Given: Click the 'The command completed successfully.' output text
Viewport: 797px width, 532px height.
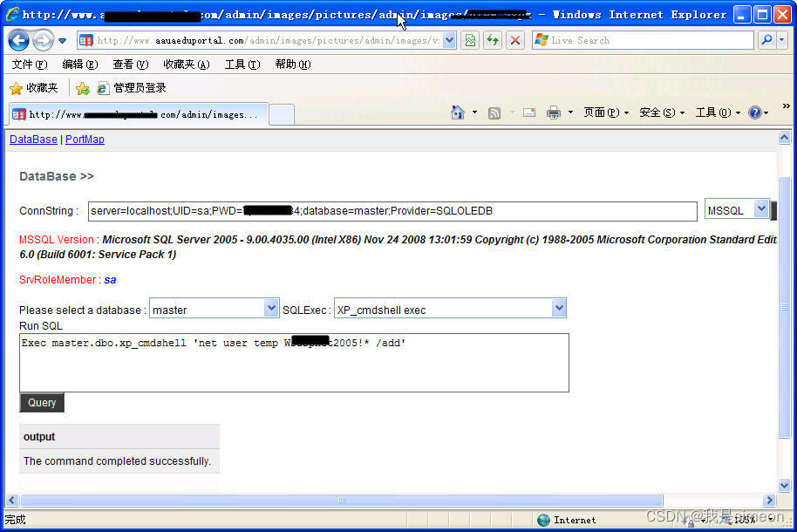Looking at the screenshot, I should [x=117, y=461].
